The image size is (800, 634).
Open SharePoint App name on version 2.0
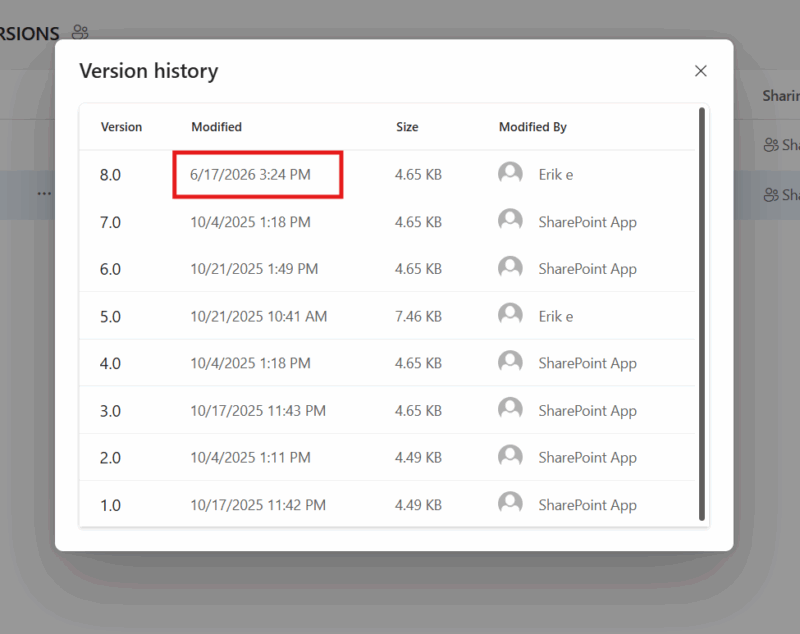coord(588,458)
